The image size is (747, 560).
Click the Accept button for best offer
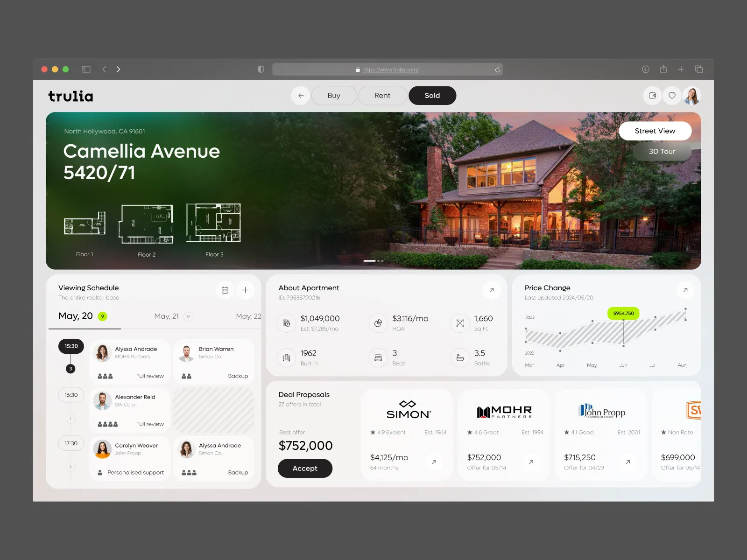click(305, 468)
